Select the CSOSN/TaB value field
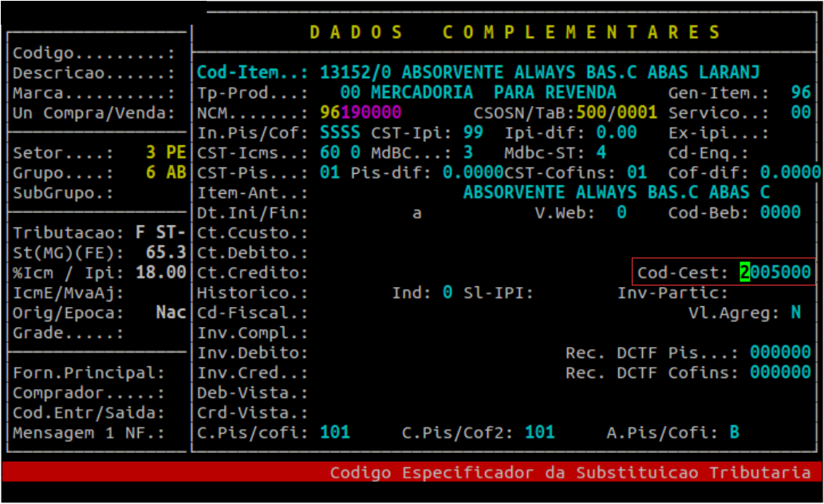Viewport: 824px width, 504px height. pyautogui.click(x=617, y=112)
